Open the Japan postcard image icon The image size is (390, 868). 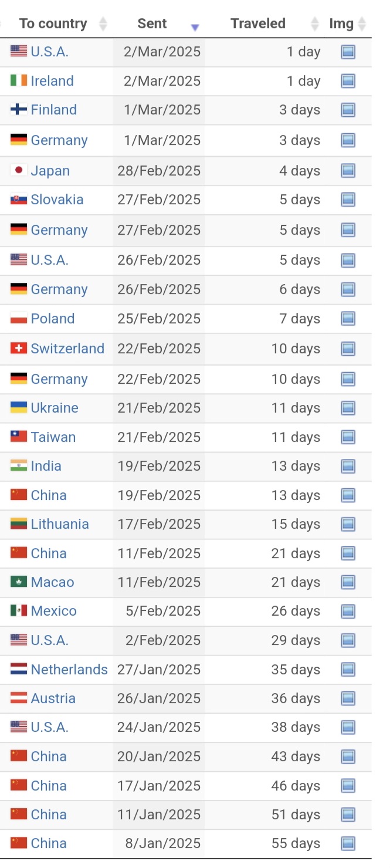click(x=348, y=171)
